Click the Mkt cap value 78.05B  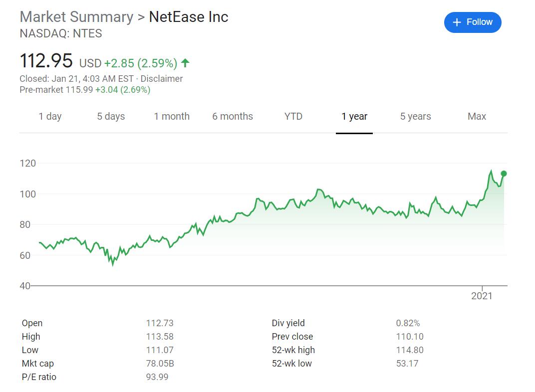[x=160, y=364]
